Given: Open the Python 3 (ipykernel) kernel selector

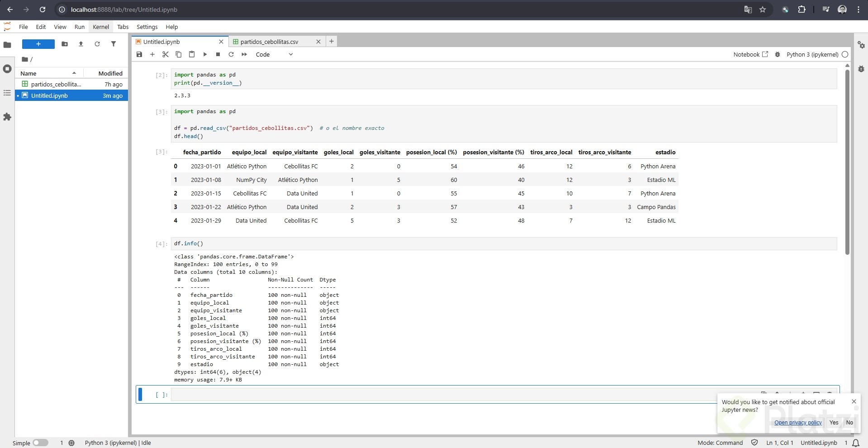Looking at the screenshot, I should [x=812, y=54].
